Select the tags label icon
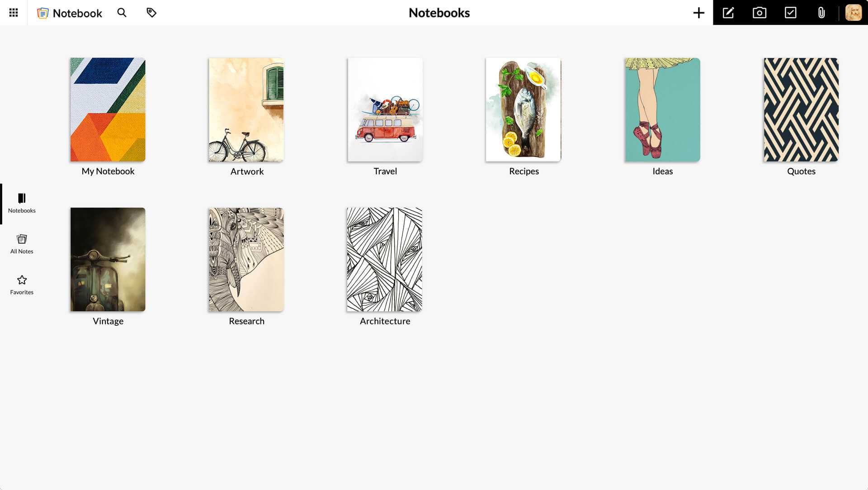The width and height of the screenshot is (868, 490). pos(151,13)
